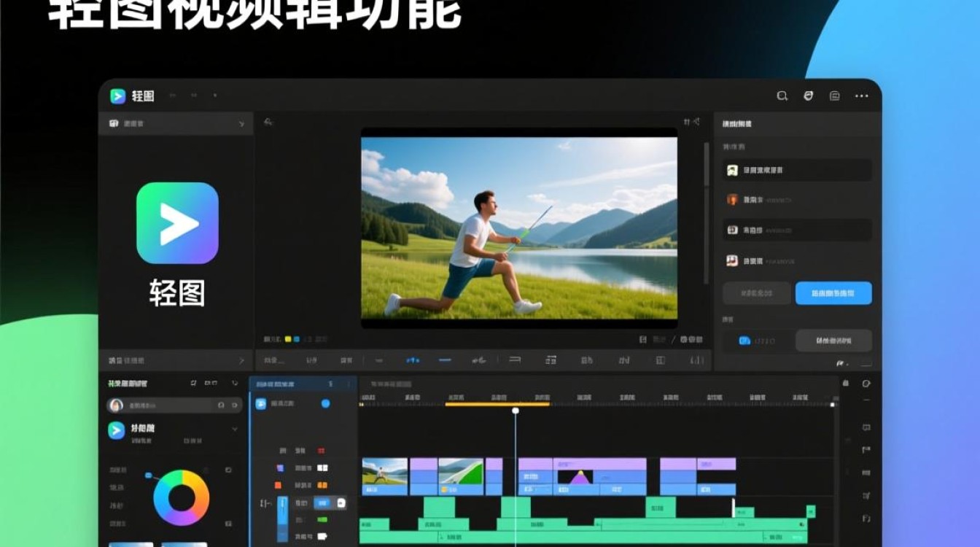Toggle the red chip in the track list
The image size is (980, 547).
click(322, 451)
